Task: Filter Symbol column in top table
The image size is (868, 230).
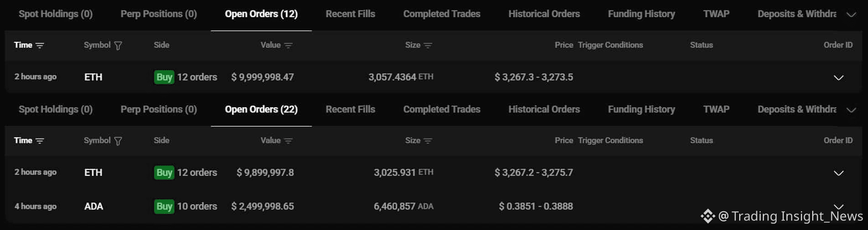Action: (118, 46)
